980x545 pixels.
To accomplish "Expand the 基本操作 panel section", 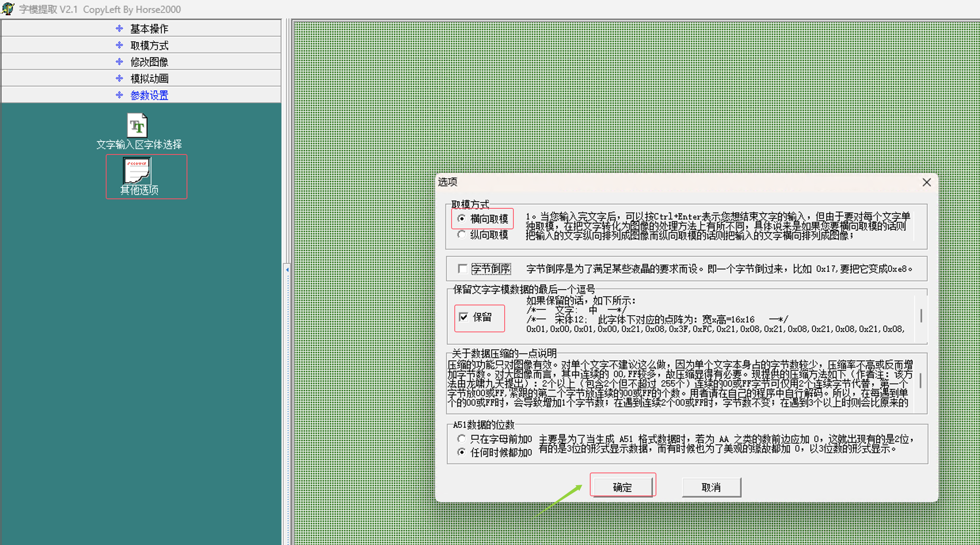I will (149, 29).
